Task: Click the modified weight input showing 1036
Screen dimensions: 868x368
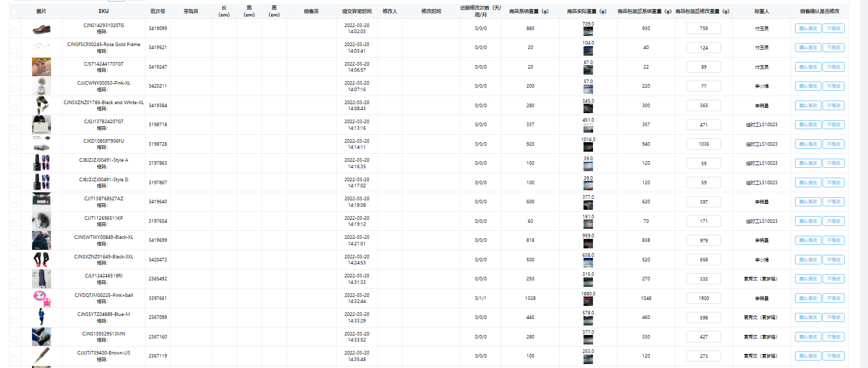Action: [x=703, y=144]
